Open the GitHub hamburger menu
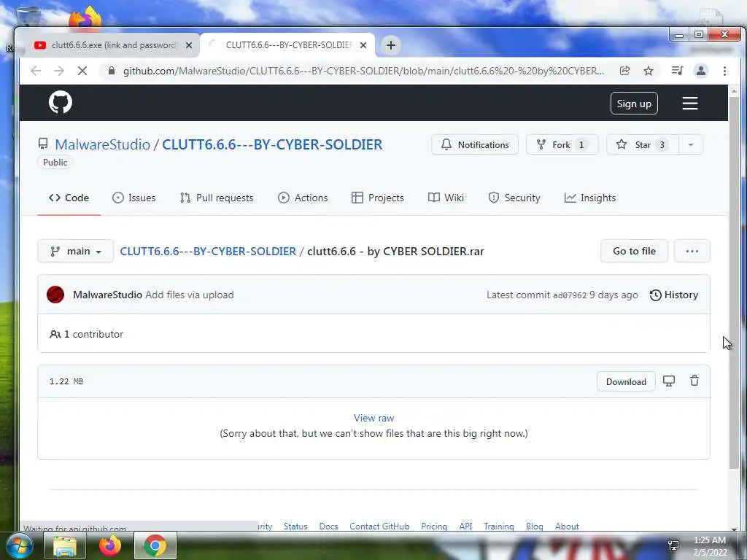Viewport: 747px width, 560px height. (690, 104)
